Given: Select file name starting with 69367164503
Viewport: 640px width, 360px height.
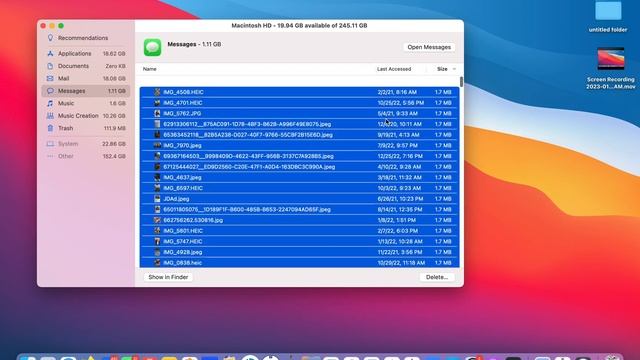Looking at the screenshot, I should pos(248,156).
